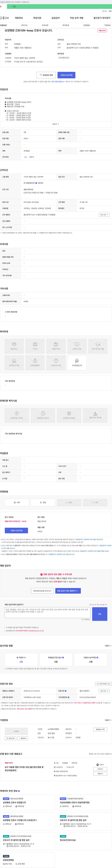Image resolution: width=112 pixels, height=868 pixels.
Task: Click the 보양보호시설 benefit icon
Action: (56, 363)
